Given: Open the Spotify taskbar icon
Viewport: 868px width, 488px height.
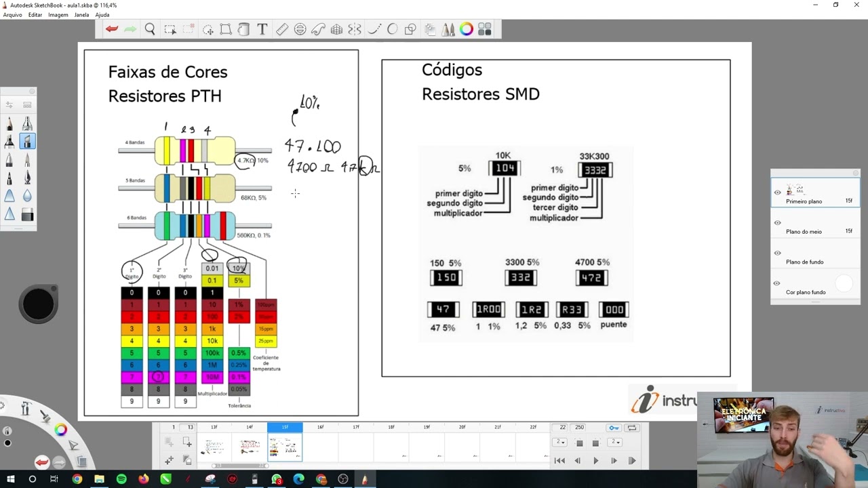Looking at the screenshot, I should 121,479.
